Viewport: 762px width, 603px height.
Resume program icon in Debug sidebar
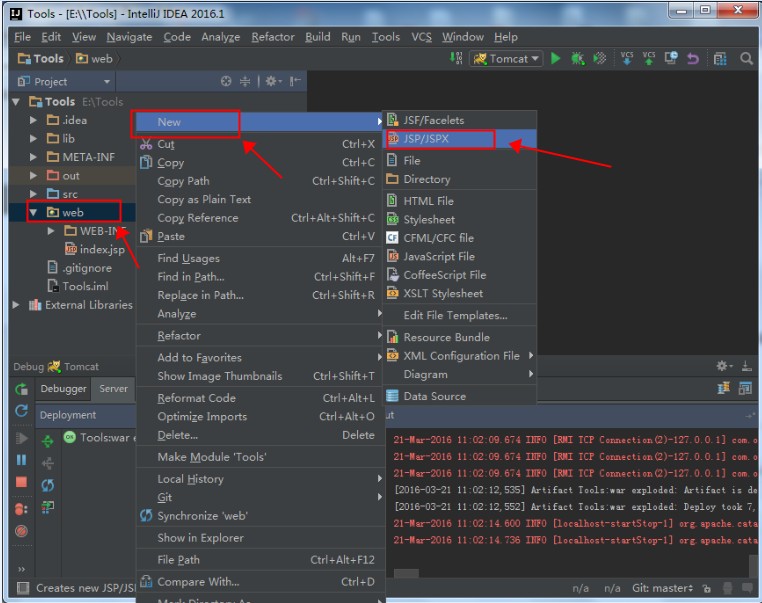pyautogui.click(x=21, y=438)
